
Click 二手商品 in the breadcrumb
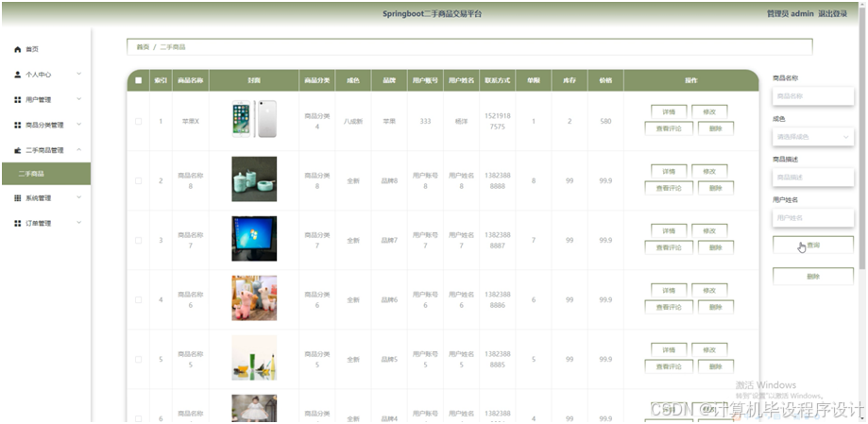(x=173, y=47)
